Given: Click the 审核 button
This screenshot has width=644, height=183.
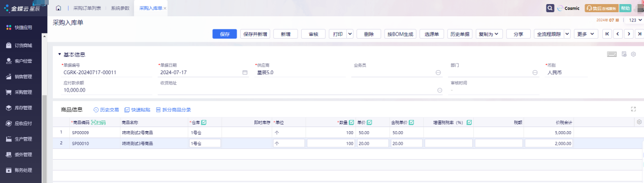Looking at the screenshot, I should pyautogui.click(x=313, y=34).
